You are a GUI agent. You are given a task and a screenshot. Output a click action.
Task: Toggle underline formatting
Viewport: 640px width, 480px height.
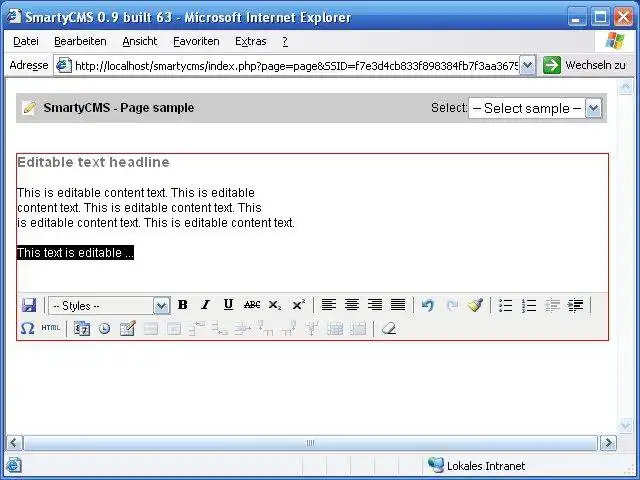tap(229, 304)
